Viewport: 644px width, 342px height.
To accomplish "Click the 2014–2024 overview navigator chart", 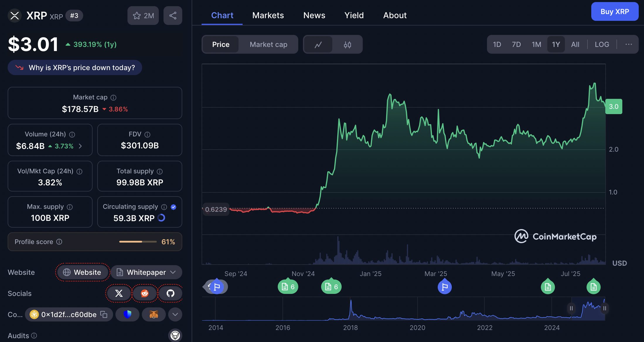I will [403, 309].
